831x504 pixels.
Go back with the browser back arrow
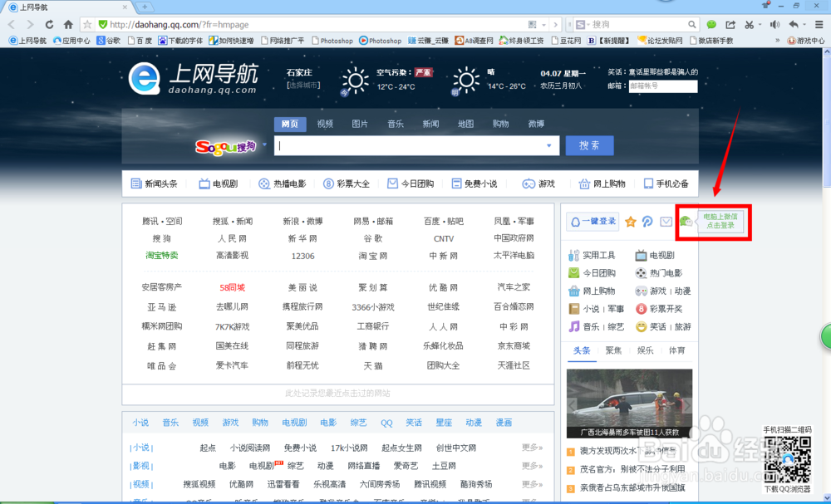click(12, 24)
